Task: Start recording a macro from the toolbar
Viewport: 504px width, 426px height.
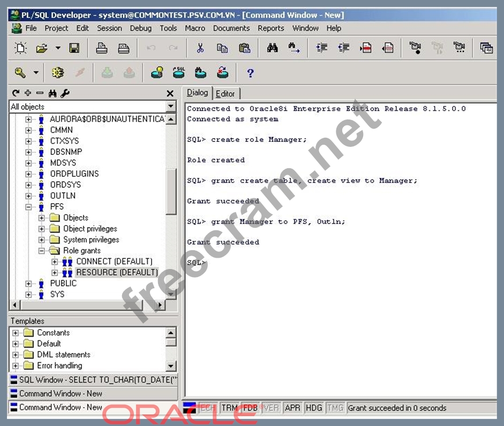Action: 415,48
